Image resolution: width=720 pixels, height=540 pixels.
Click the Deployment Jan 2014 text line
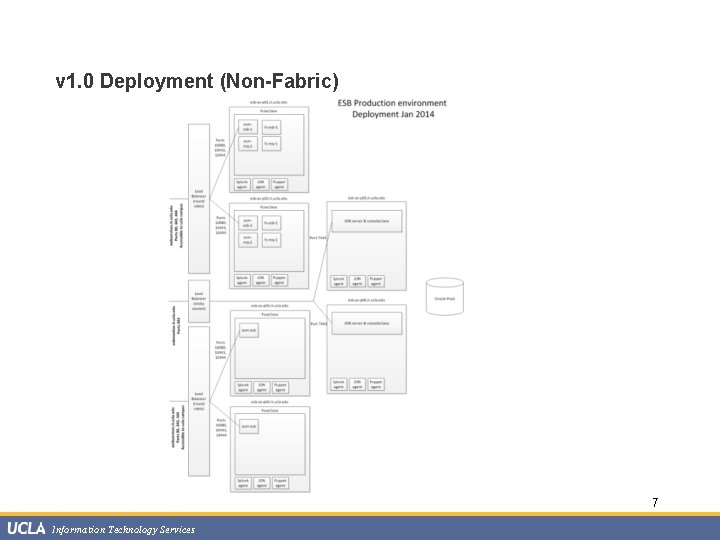(x=393, y=114)
